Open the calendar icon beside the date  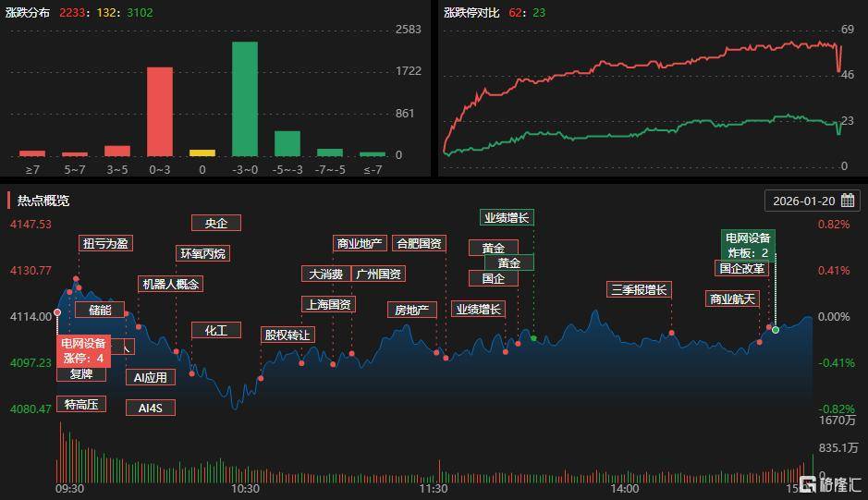click(x=847, y=201)
